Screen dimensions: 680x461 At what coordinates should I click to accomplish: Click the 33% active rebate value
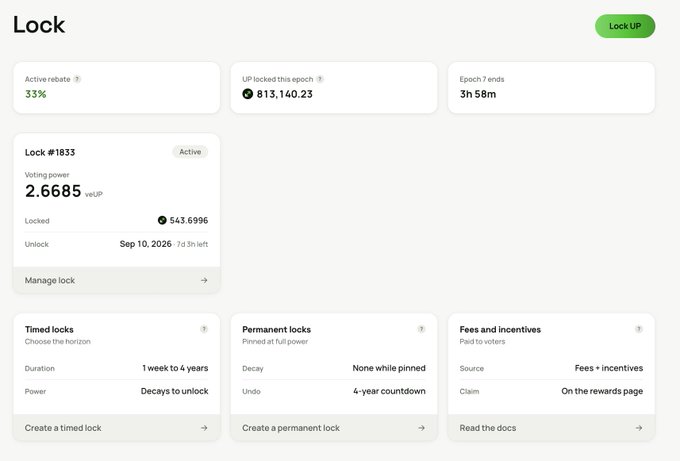click(36, 94)
